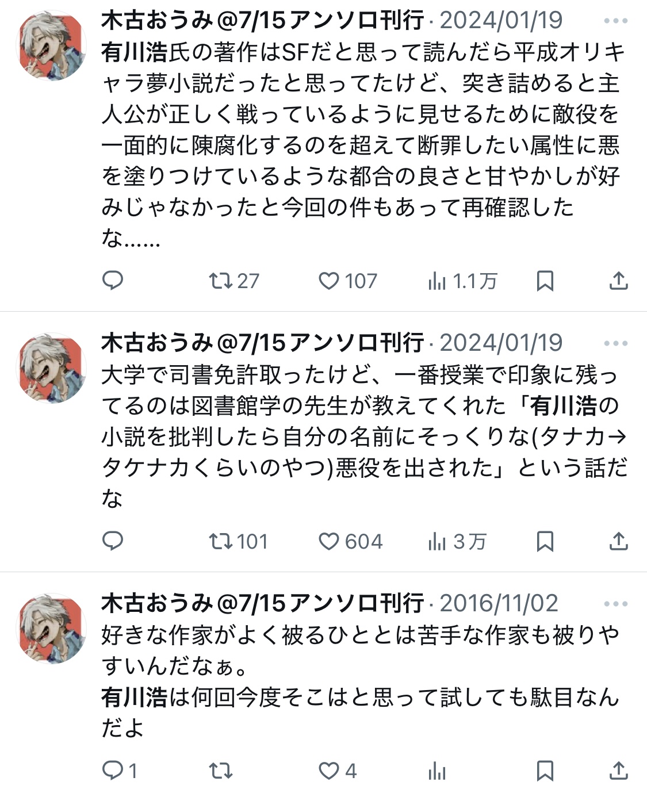This screenshot has width=647, height=812.
Task: Like the tweet with 107 likes
Action: (x=347, y=281)
